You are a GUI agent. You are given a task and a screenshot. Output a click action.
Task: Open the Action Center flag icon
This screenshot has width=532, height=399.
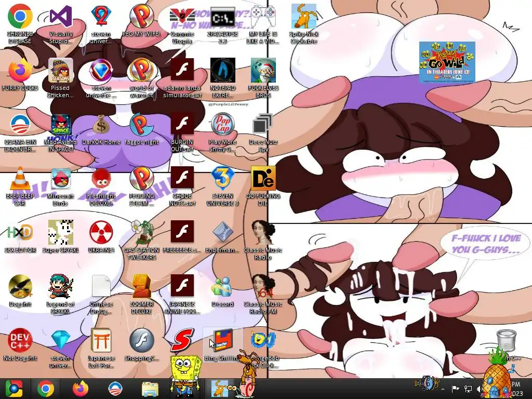[x=455, y=389]
